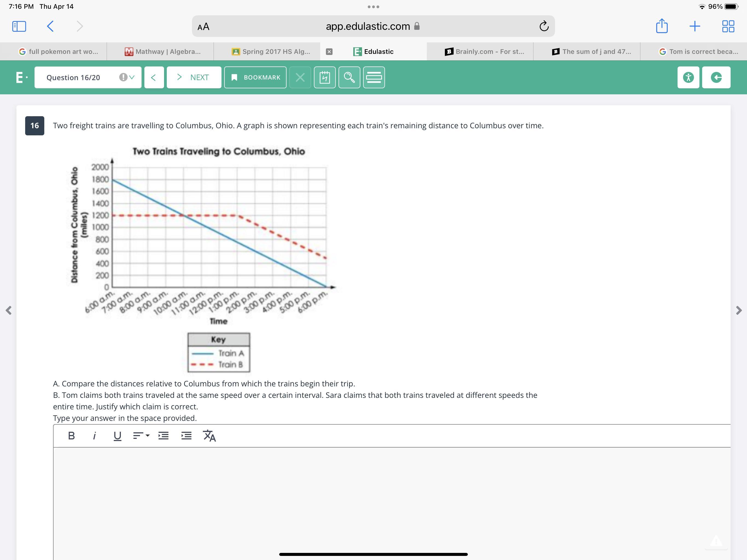The image size is (747, 560).
Task: Reload page with the refresh icon
Action: pyautogui.click(x=544, y=26)
